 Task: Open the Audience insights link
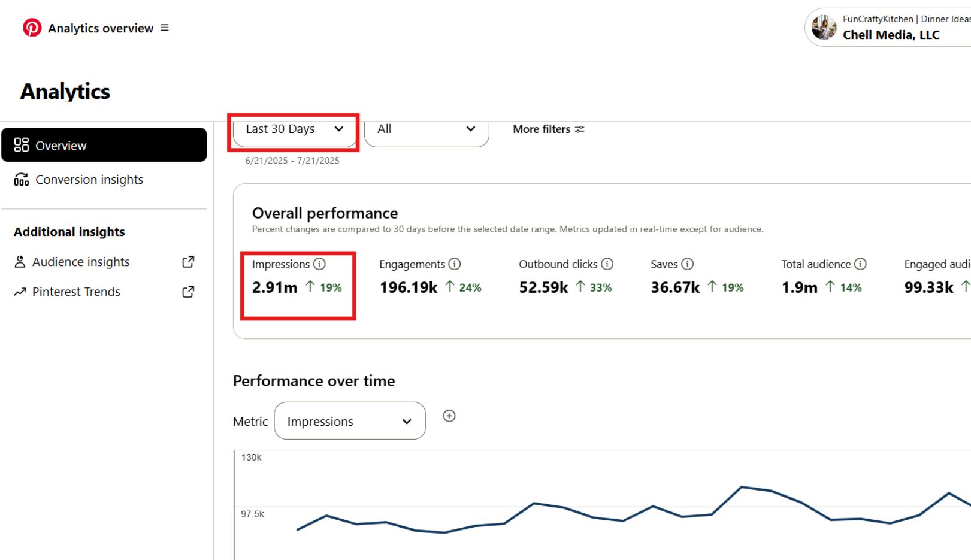pos(81,262)
